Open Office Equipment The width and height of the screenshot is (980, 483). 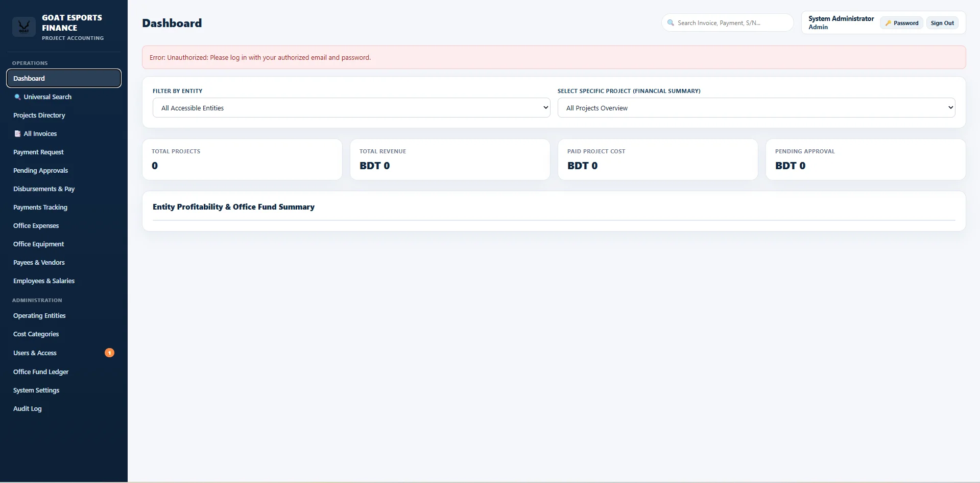coord(64,244)
